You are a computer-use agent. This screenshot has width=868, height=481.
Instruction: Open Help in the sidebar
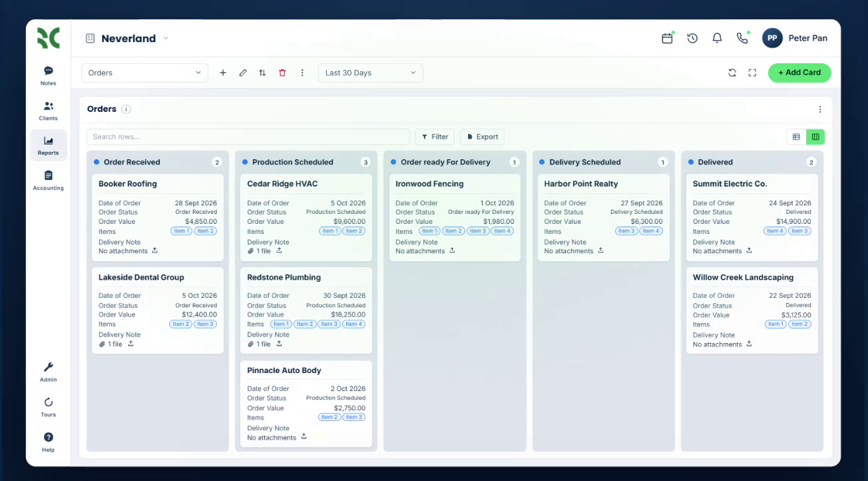click(x=48, y=442)
